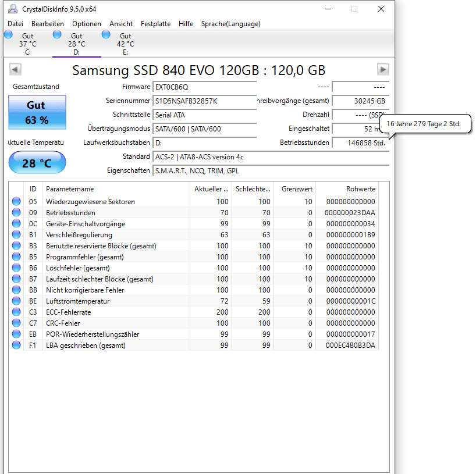Click raw value 000000023DAA
476x474 pixels.
click(x=350, y=213)
